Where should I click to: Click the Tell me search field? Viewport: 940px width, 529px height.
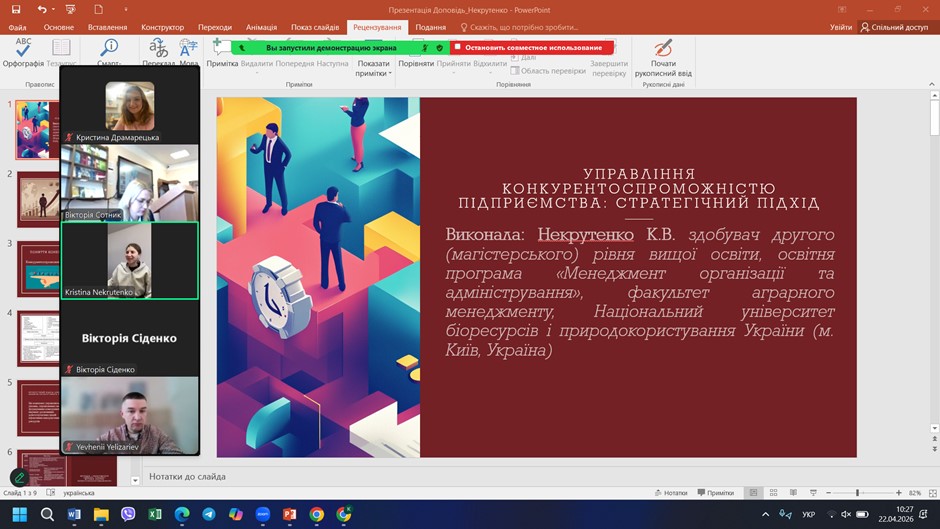tap(519, 27)
